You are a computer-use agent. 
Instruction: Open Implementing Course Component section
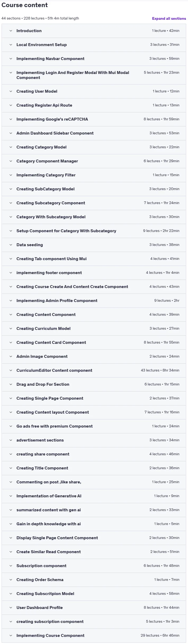(x=94, y=636)
